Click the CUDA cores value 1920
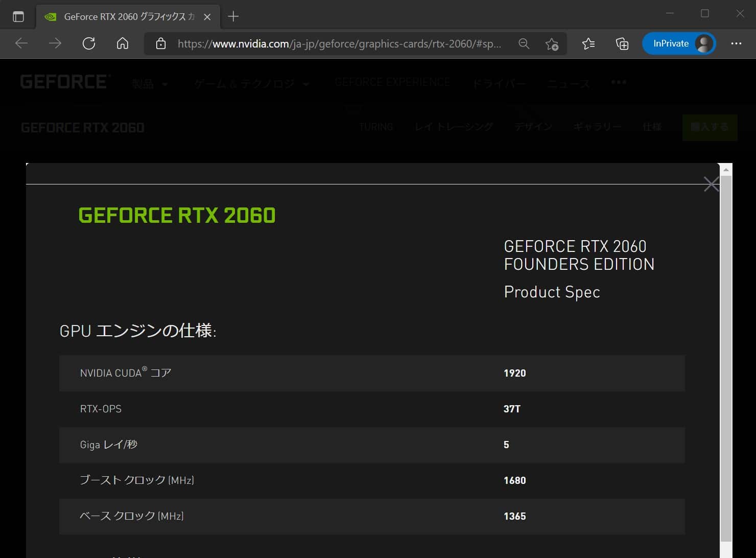Viewport: 756px width, 558px height. [x=514, y=374]
